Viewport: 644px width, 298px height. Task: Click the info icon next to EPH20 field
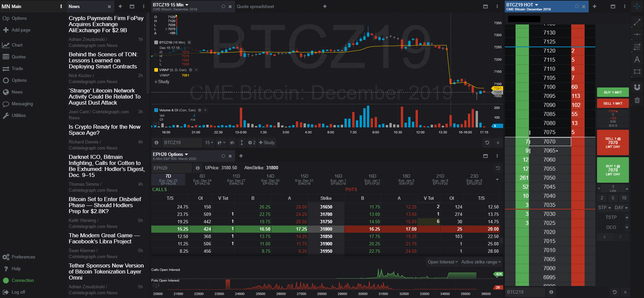click(x=198, y=168)
